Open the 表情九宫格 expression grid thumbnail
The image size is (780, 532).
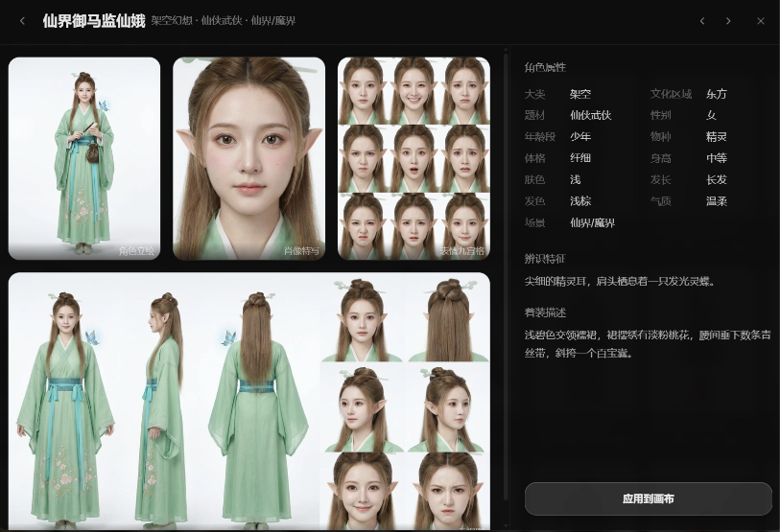pos(414,158)
